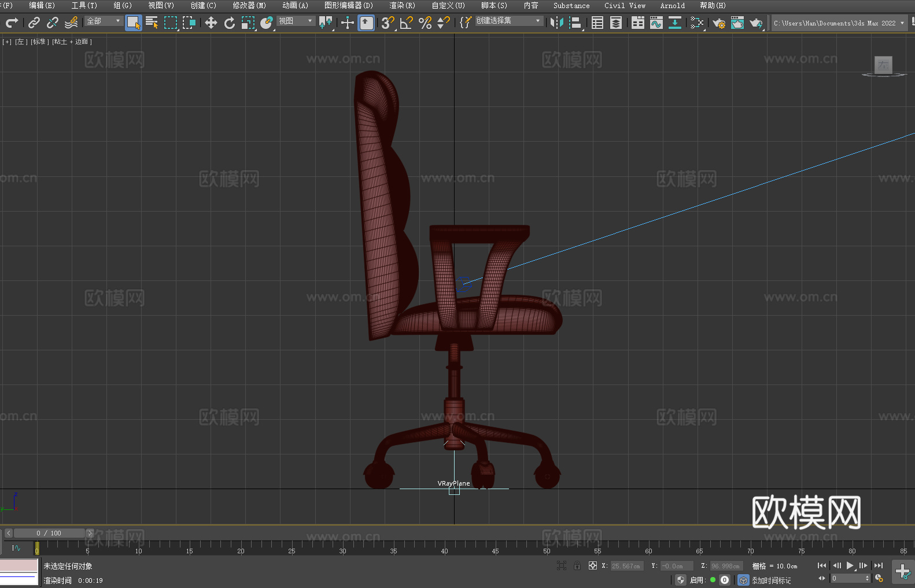Screen dimensions: 915x588
Task: Toggle the Layer Explorer icon
Action: pyautogui.click(x=616, y=23)
